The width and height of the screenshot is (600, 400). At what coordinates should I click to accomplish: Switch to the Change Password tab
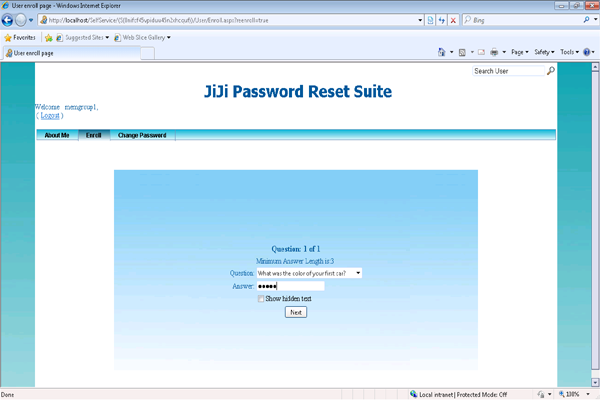click(142, 135)
